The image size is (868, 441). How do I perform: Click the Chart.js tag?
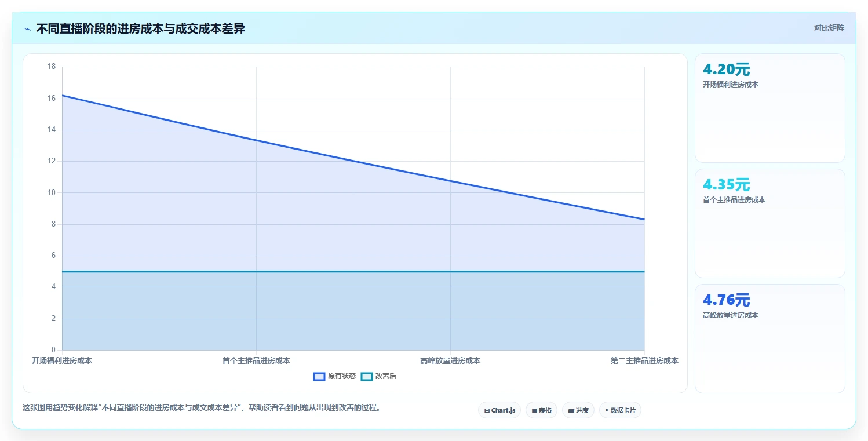[x=499, y=410]
